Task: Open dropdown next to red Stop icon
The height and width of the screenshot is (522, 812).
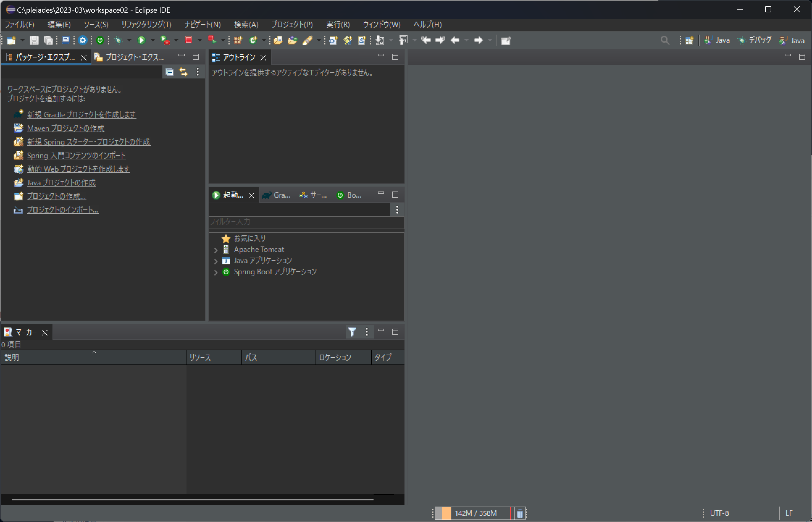Action: point(199,40)
